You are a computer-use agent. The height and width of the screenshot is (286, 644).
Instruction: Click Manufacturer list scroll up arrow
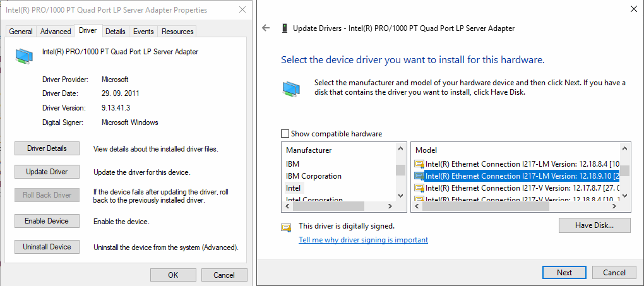tap(400, 148)
